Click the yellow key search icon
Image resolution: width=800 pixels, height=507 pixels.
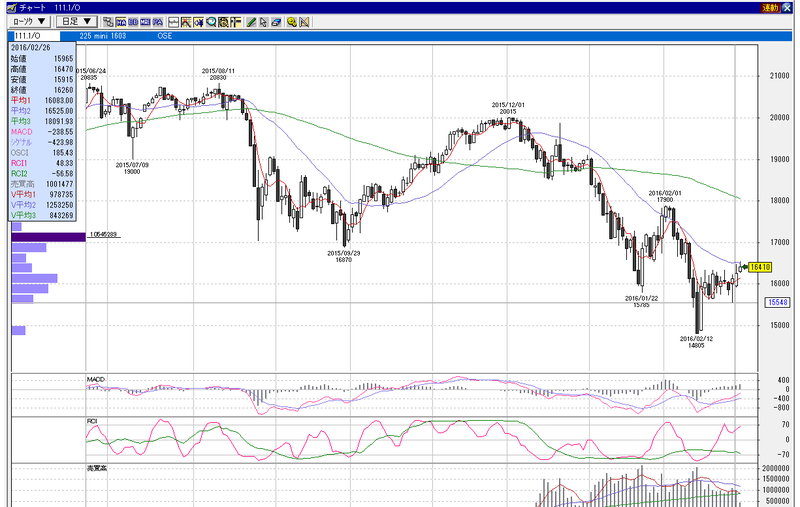[291, 22]
